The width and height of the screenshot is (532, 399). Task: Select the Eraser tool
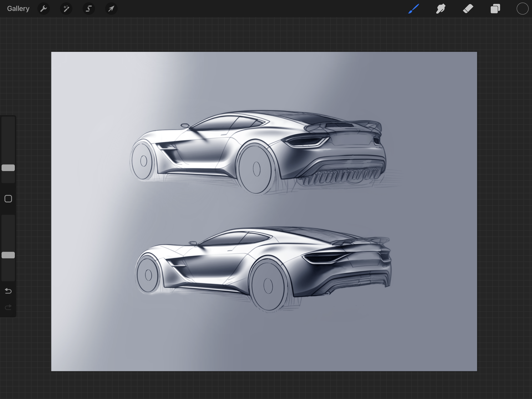tap(468, 9)
